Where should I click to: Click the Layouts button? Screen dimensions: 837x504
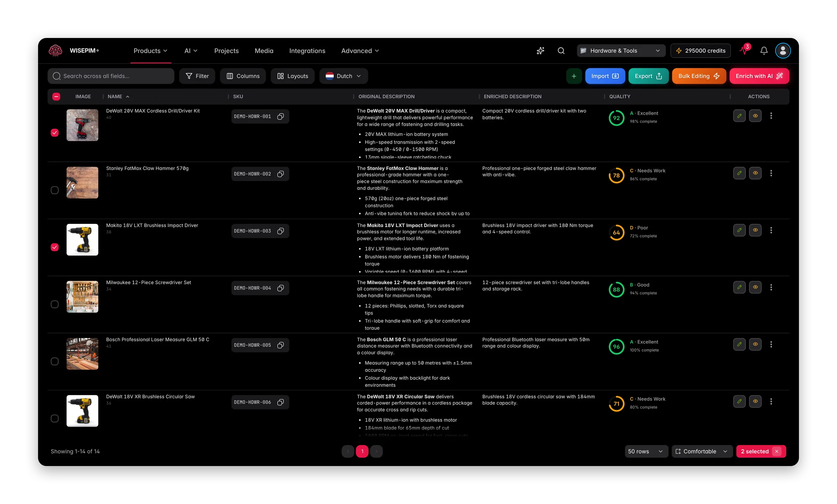293,76
